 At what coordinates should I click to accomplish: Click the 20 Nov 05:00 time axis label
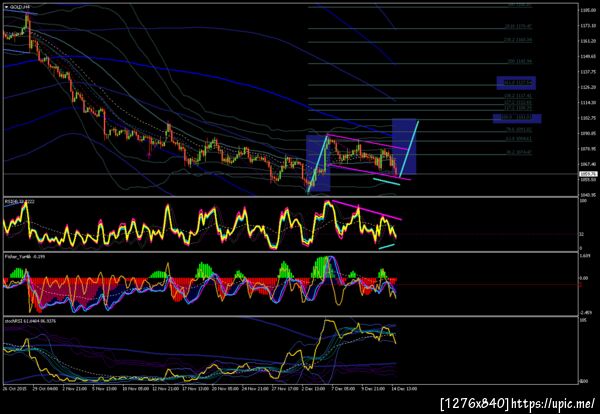[x=226, y=388]
